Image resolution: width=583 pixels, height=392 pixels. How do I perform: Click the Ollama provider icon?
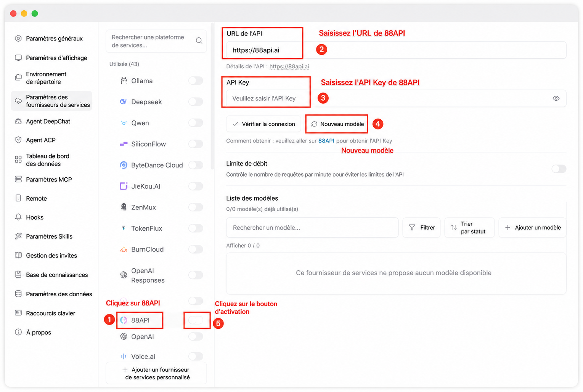pyautogui.click(x=124, y=80)
